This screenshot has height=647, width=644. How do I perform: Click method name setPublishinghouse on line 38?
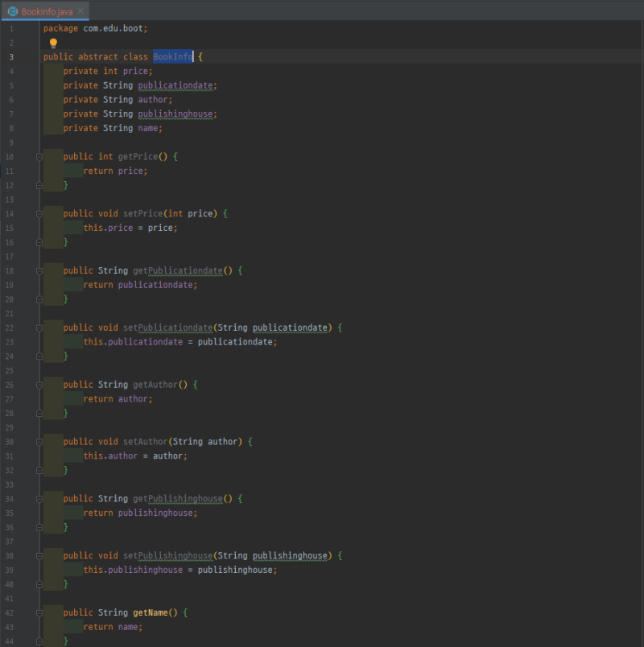tap(167, 555)
